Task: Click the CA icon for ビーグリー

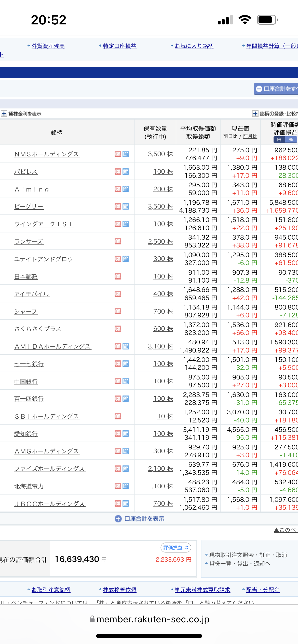Action: (x=118, y=206)
